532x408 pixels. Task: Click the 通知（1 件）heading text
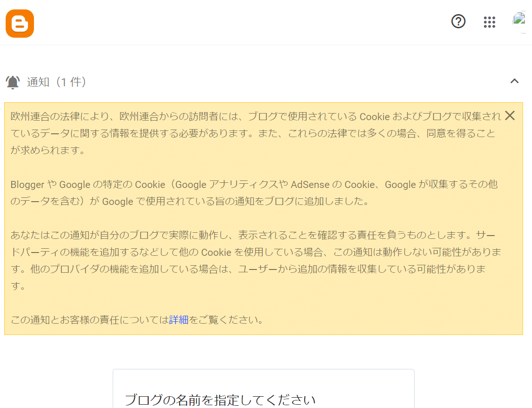coord(56,82)
